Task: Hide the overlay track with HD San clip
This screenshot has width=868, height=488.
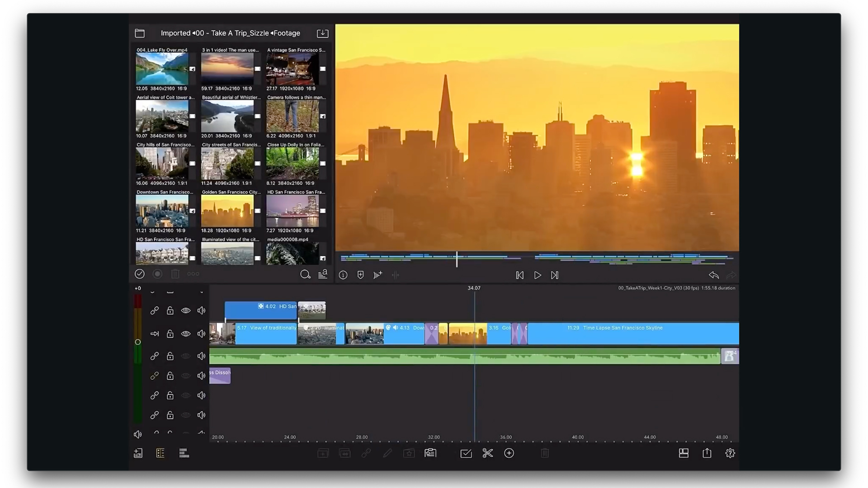Action: [x=186, y=310]
